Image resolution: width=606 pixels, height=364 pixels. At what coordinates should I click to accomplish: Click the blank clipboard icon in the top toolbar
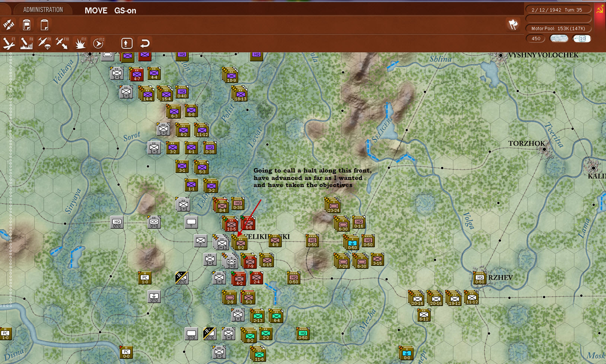(44, 25)
